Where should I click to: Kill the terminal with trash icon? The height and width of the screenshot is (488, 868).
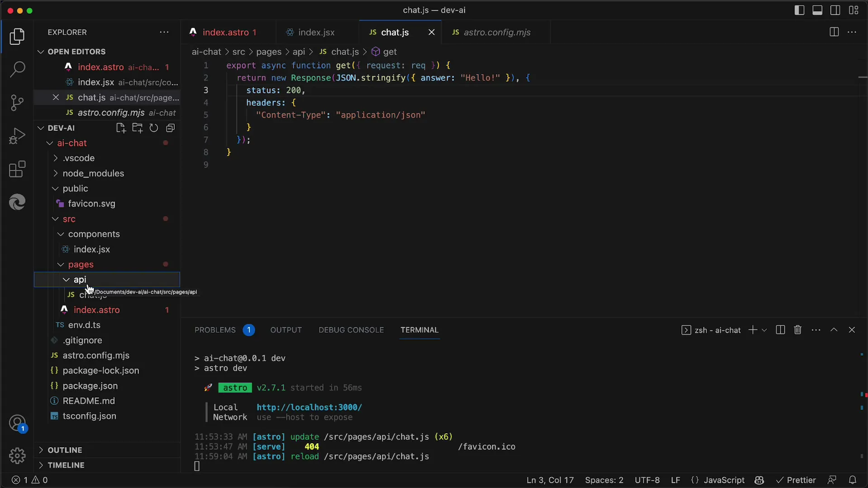click(798, 330)
